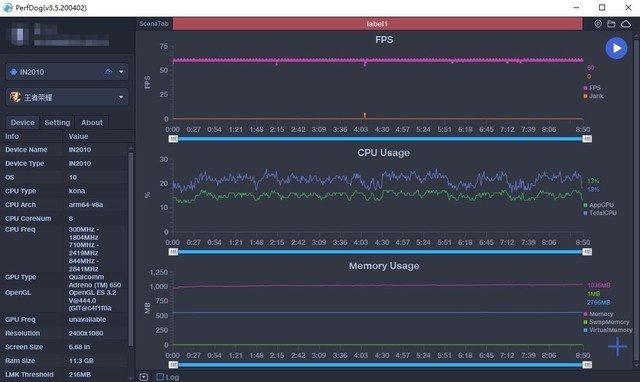Click the charts area vertical scrollbar
640x382 pixels.
tap(636, 200)
